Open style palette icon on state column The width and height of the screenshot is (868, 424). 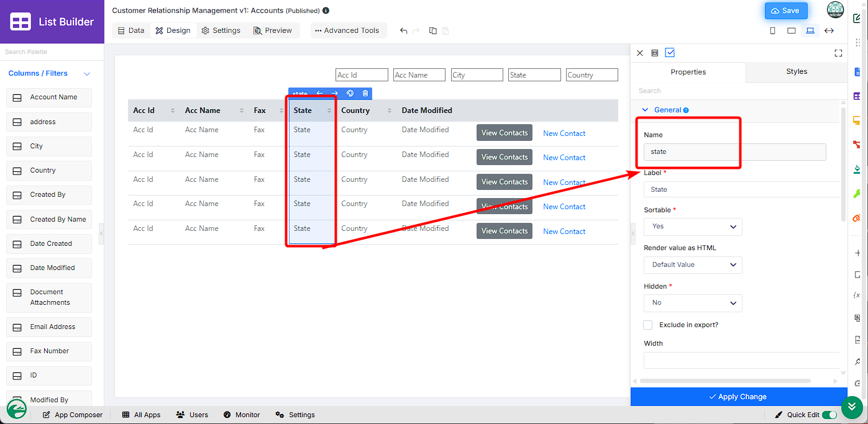350,94
